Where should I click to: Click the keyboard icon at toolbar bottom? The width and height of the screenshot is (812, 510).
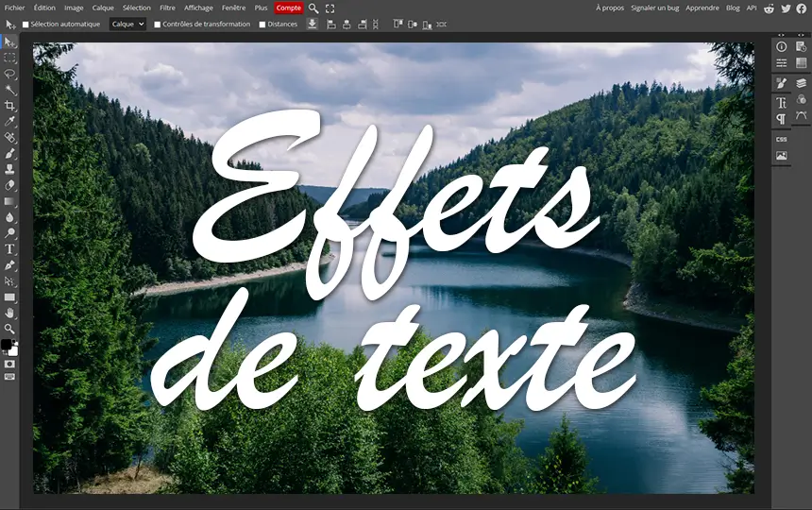pyautogui.click(x=9, y=377)
